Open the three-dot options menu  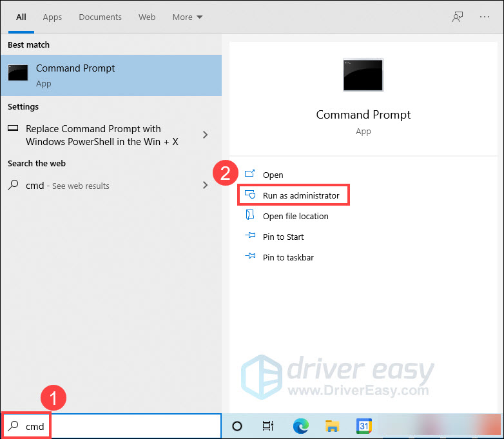[486, 17]
